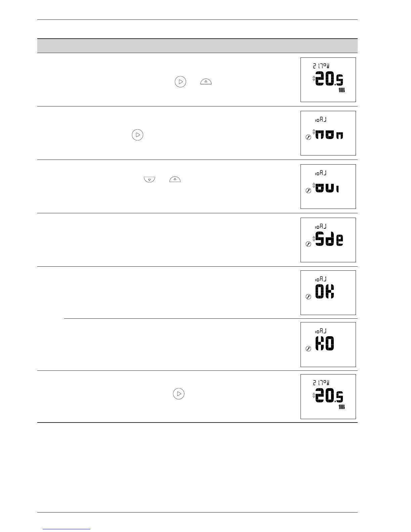
Task: Select the "mon" display image
Action: (x=328, y=133)
